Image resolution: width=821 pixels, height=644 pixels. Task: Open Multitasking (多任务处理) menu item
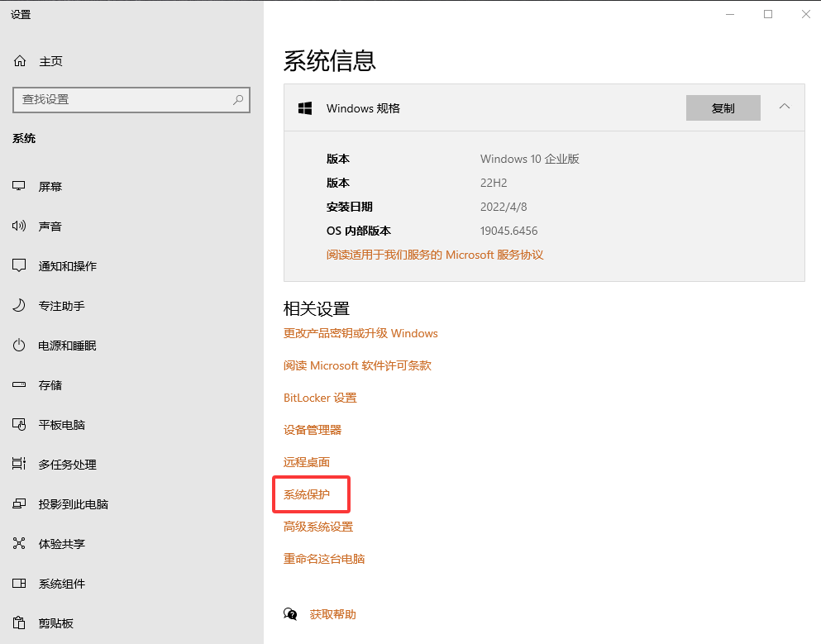tap(67, 465)
